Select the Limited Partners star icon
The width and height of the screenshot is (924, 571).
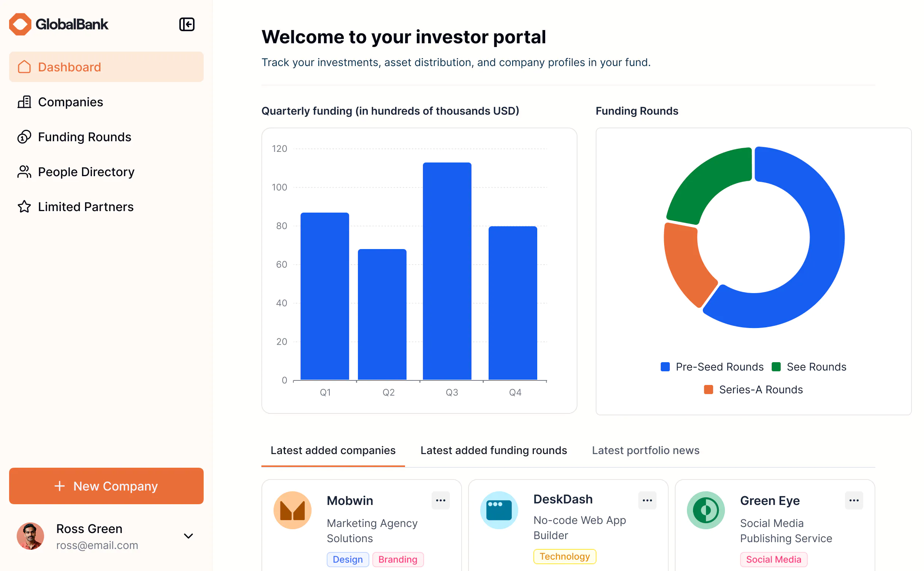(x=24, y=207)
